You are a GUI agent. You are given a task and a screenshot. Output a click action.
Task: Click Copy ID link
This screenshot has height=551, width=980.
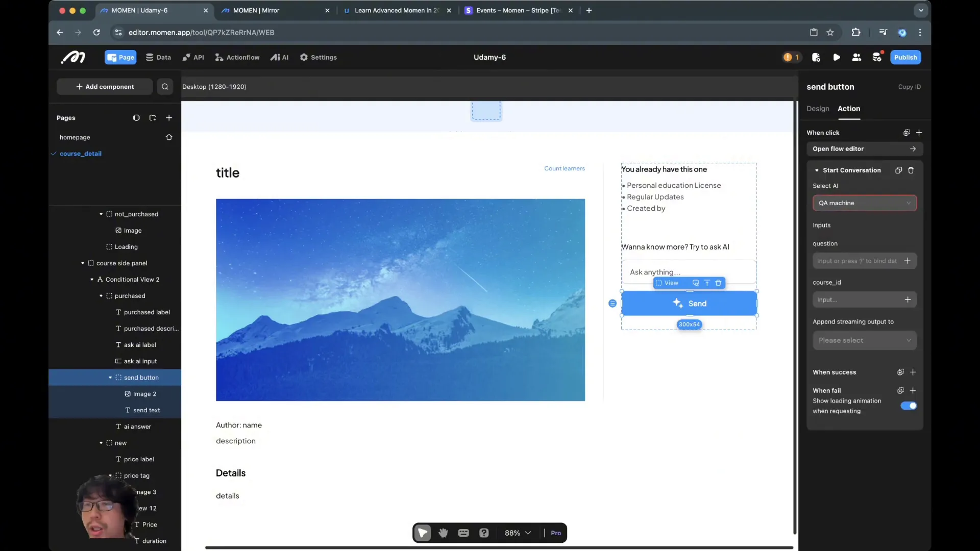tap(910, 87)
